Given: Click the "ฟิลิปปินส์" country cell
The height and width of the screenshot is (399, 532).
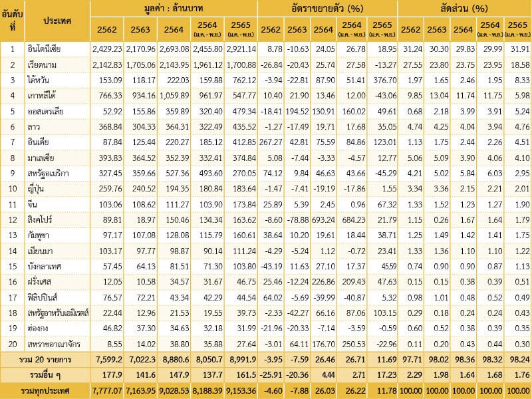Looking at the screenshot, I should click(42, 297).
